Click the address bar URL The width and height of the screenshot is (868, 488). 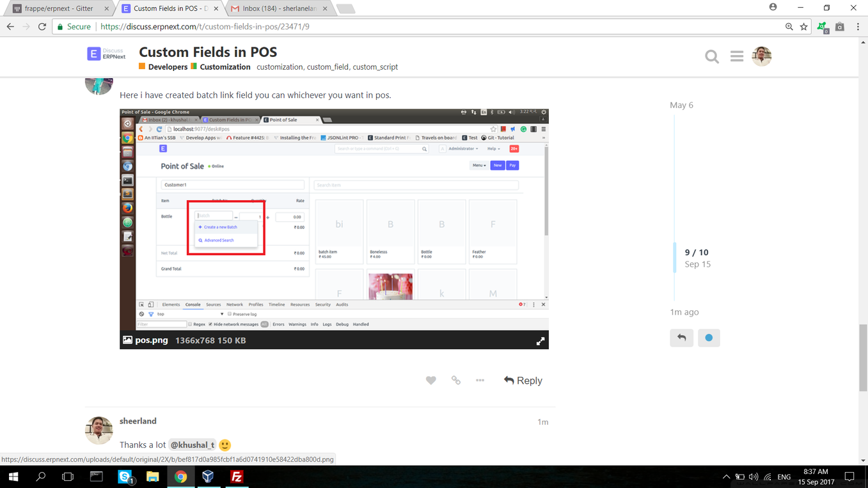pos(205,27)
